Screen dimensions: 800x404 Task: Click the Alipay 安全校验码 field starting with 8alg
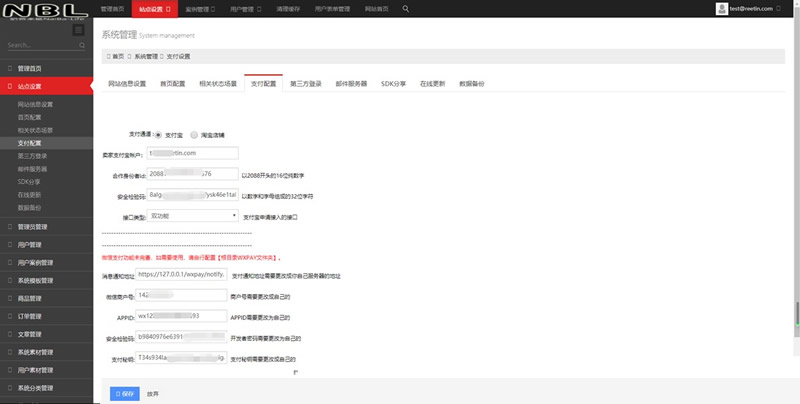192,195
